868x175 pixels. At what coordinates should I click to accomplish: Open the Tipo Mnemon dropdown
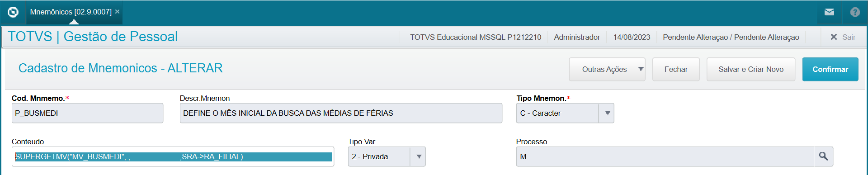[x=607, y=113]
